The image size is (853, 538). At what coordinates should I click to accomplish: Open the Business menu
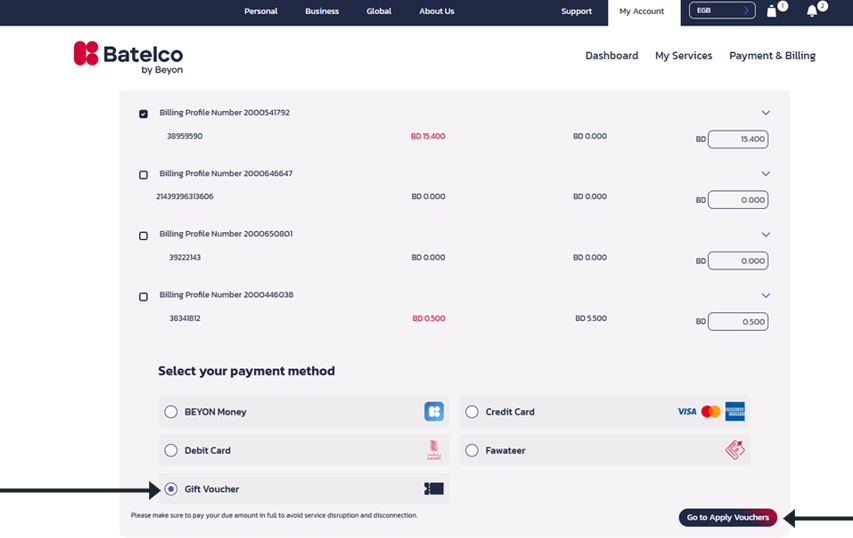[322, 11]
